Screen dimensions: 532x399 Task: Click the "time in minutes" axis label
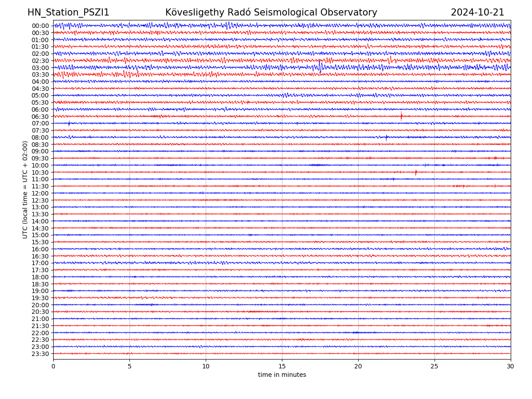click(x=282, y=375)
